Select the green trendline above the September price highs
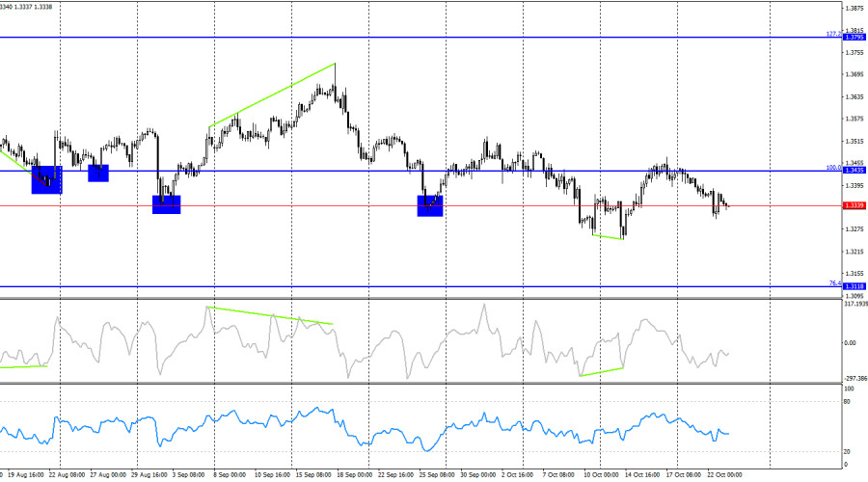Viewport: 868px width, 482px height. pyautogui.click(x=272, y=95)
